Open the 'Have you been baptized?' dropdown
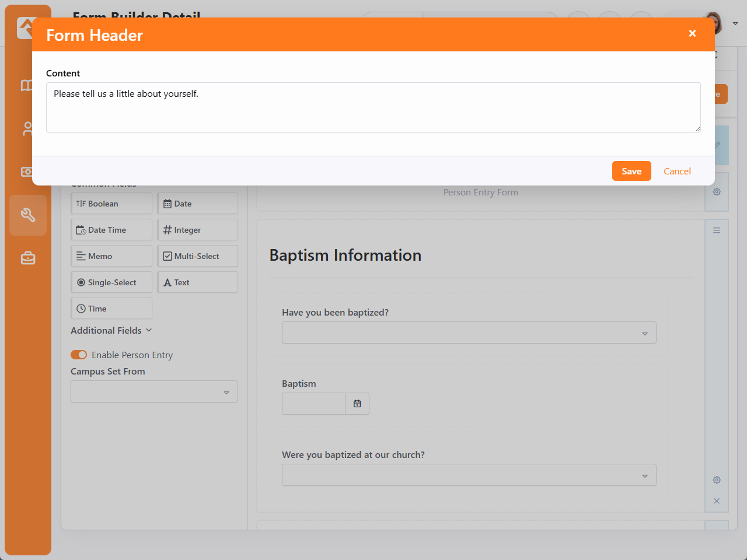The width and height of the screenshot is (747, 560). pos(469,333)
